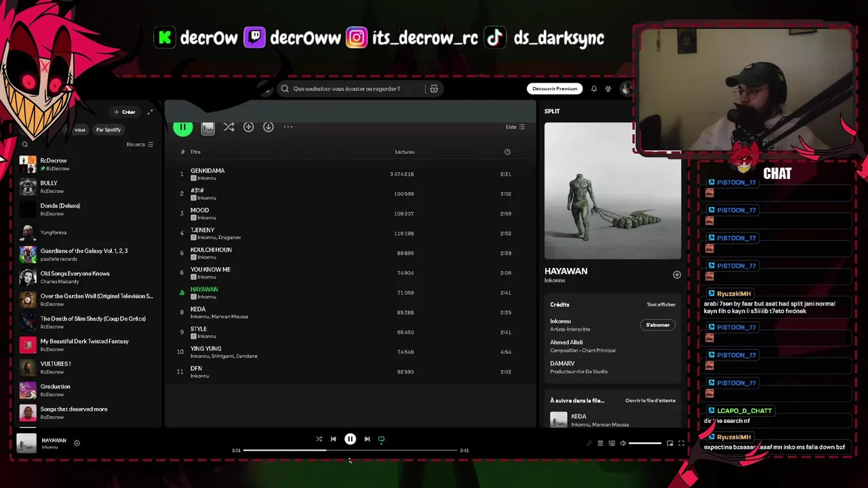
Task: Pause playback in the bottom player bar
Action: point(350,439)
